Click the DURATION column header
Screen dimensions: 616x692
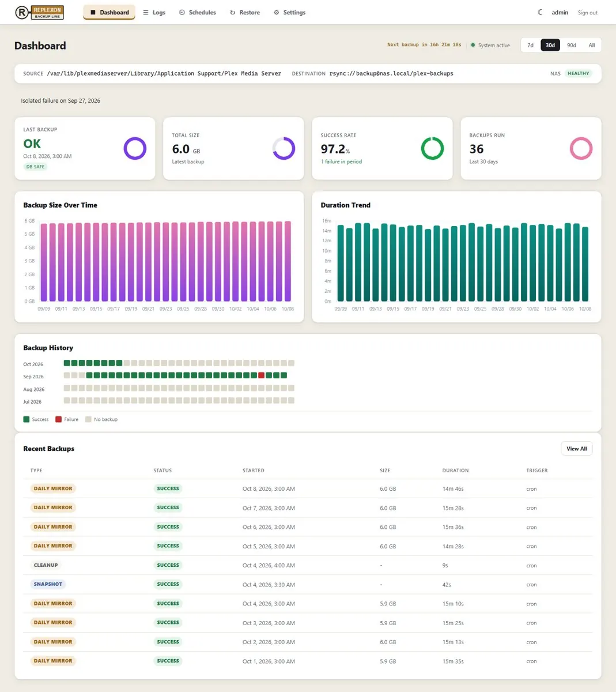coord(455,471)
